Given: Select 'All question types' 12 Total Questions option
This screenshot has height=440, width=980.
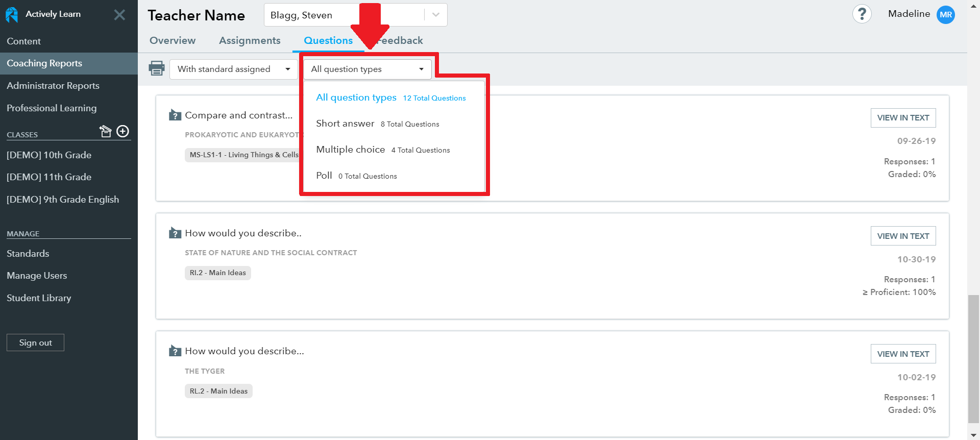Looking at the screenshot, I should [x=392, y=97].
